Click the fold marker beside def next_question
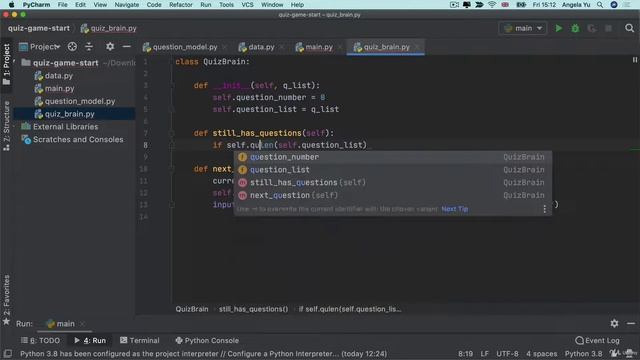640x360 pixels. 172,169
